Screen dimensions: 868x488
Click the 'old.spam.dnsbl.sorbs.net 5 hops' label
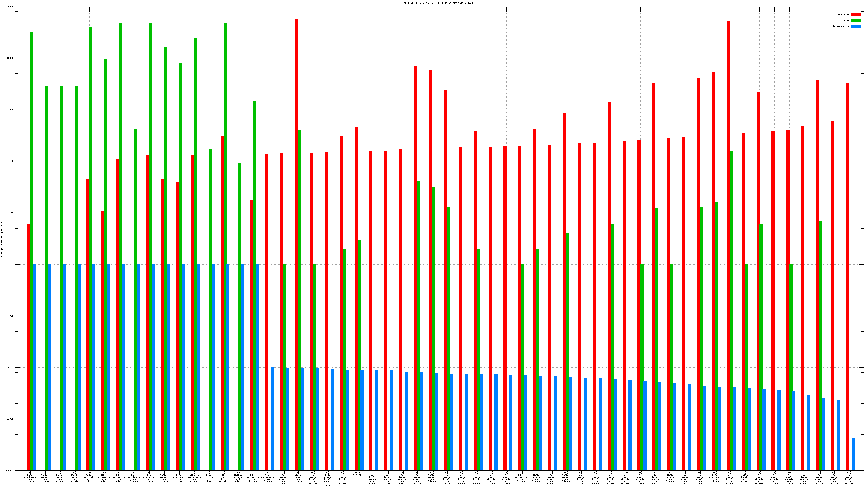coord(327,479)
